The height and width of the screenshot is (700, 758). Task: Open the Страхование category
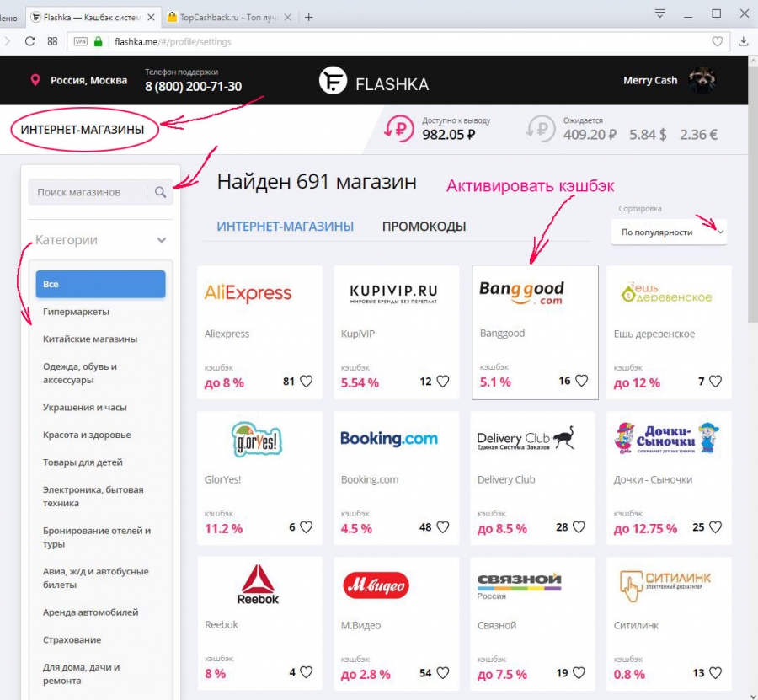click(72, 639)
